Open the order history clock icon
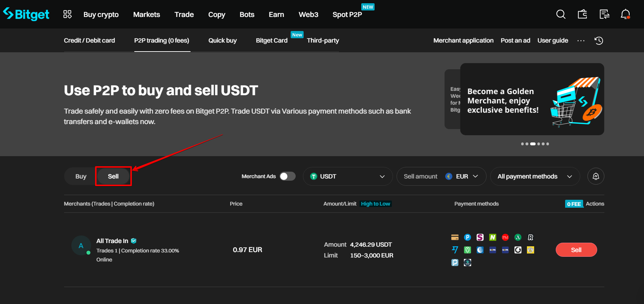This screenshot has width=644, height=304. coord(599,40)
